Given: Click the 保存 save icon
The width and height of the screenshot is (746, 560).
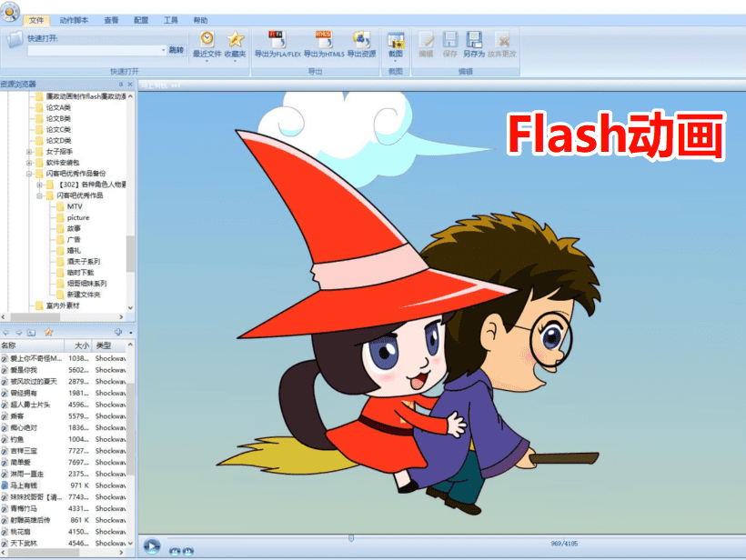Looking at the screenshot, I should (x=450, y=40).
